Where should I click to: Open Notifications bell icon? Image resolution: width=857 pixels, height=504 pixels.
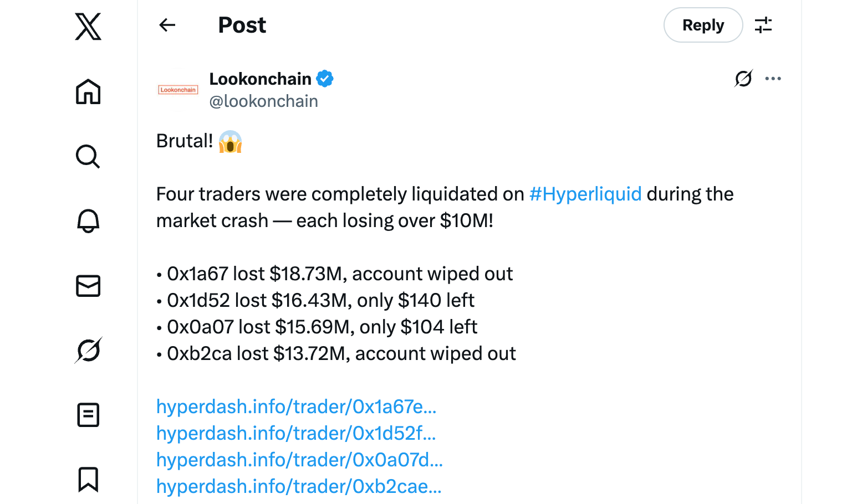88,221
